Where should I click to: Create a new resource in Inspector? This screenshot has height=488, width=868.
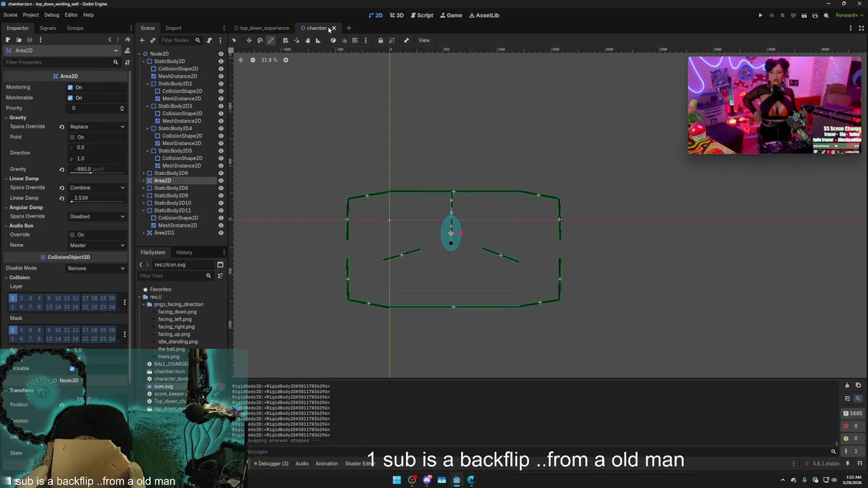click(x=8, y=40)
